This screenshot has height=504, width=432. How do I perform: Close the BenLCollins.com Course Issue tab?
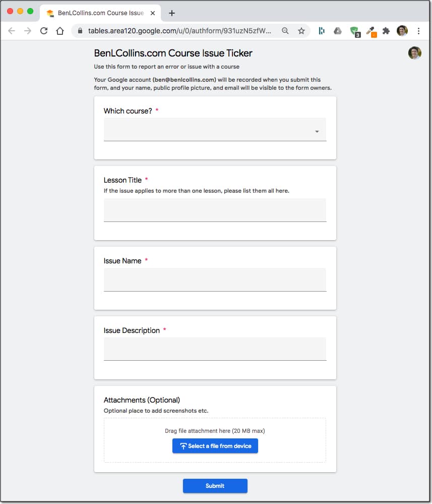153,13
